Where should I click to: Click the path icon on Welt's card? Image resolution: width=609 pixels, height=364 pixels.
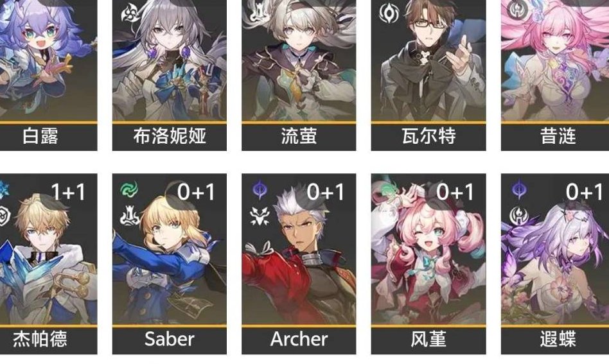point(389,13)
